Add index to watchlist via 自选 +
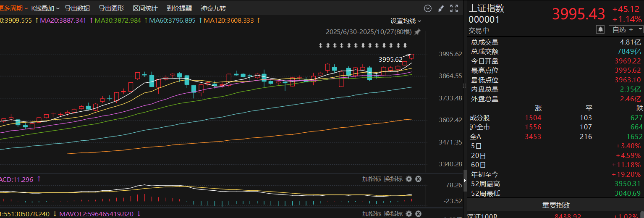 pos(622,29)
